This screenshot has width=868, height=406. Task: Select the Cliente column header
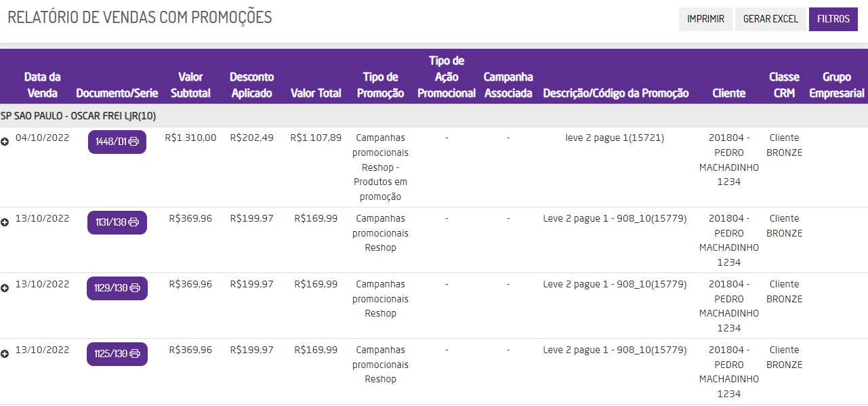pyautogui.click(x=729, y=93)
